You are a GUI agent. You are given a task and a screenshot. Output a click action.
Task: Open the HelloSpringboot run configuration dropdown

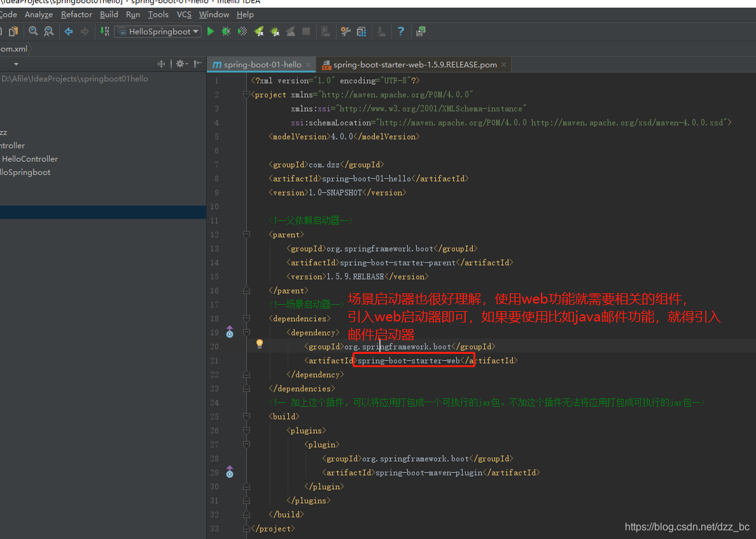pos(158,31)
